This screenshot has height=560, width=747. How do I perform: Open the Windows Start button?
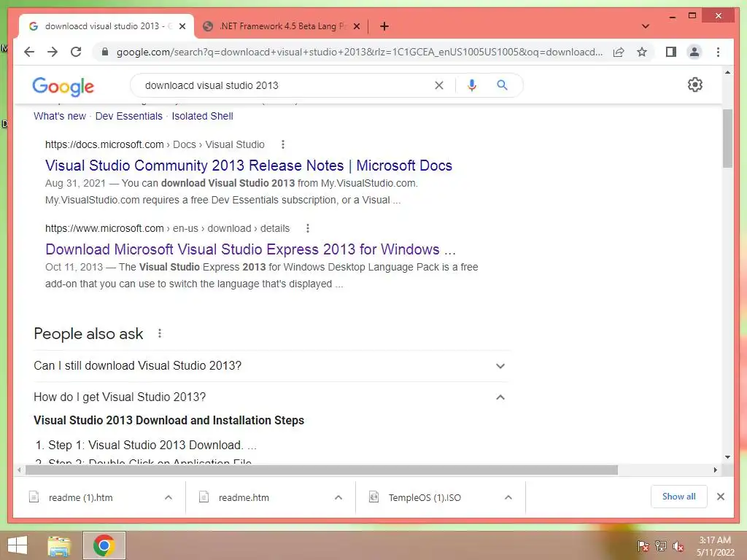pos(18,545)
